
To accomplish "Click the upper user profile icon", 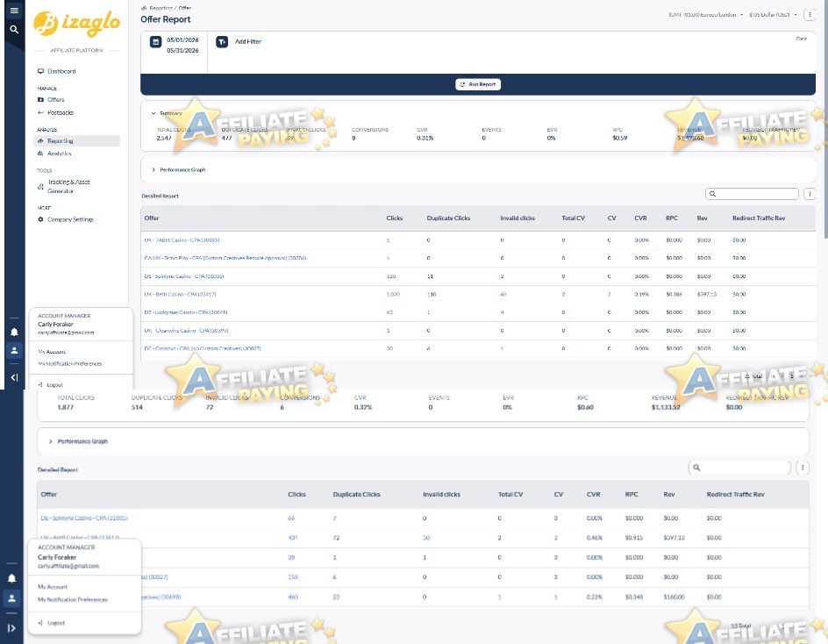I will coord(14,350).
